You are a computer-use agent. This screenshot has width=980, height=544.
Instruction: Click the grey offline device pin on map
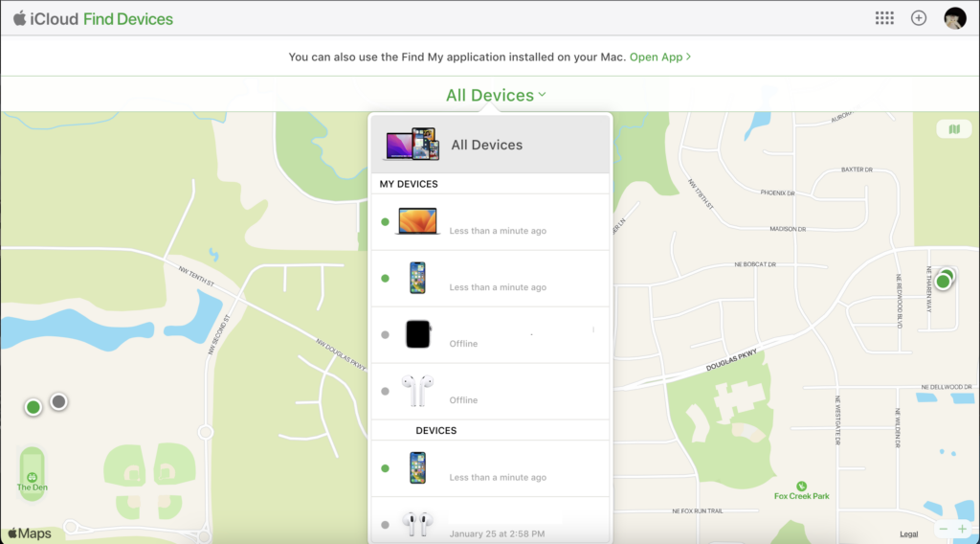click(58, 401)
